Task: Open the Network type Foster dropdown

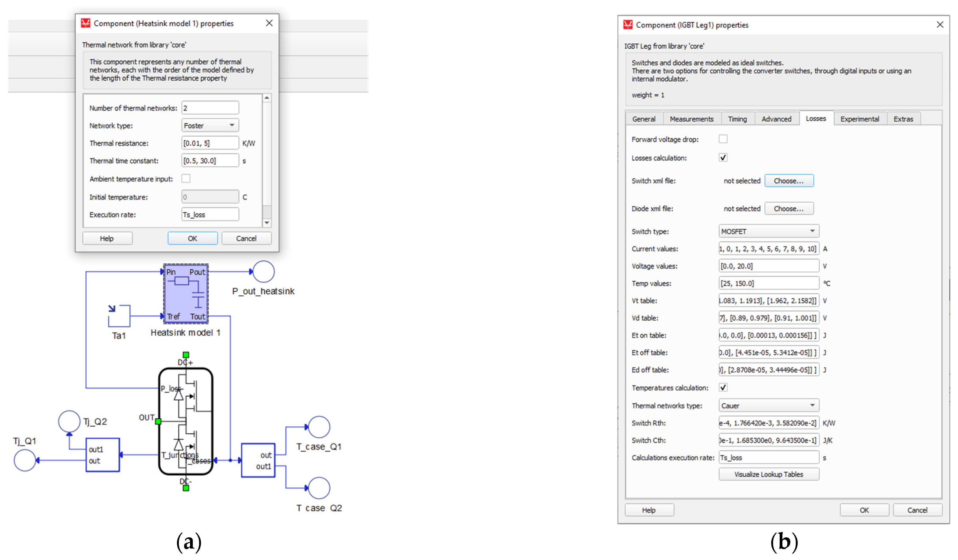Action: (x=210, y=125)
